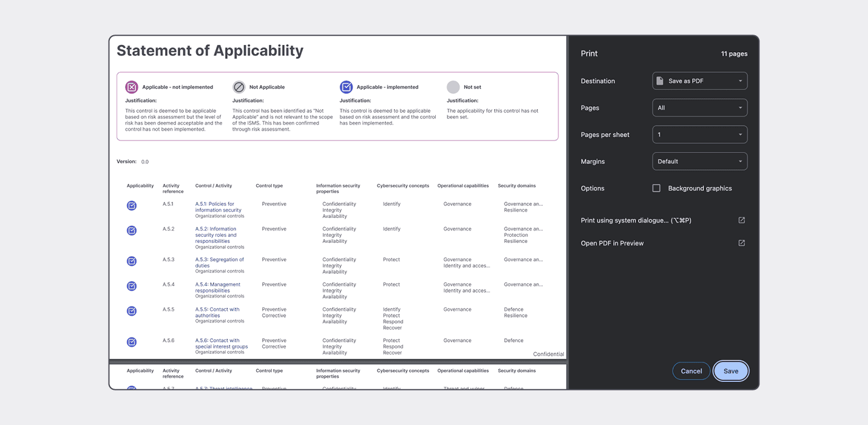Click the Cancel button
The width and height of the screenshot is (868, 425).
point(691,370)
